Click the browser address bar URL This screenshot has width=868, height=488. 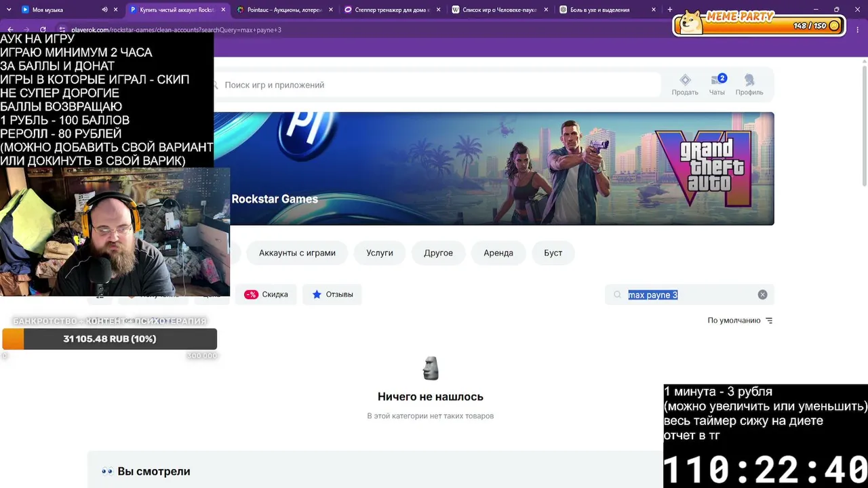pyautogui.click(x=176, y=30)
